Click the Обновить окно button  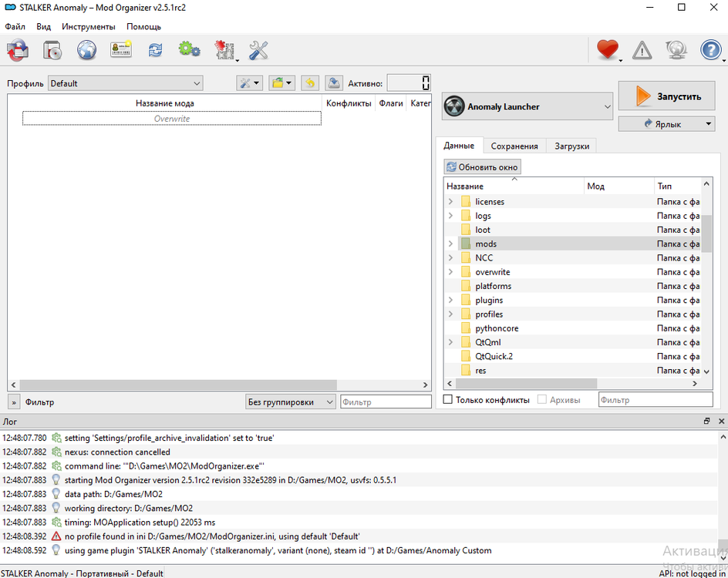(483, 166)
